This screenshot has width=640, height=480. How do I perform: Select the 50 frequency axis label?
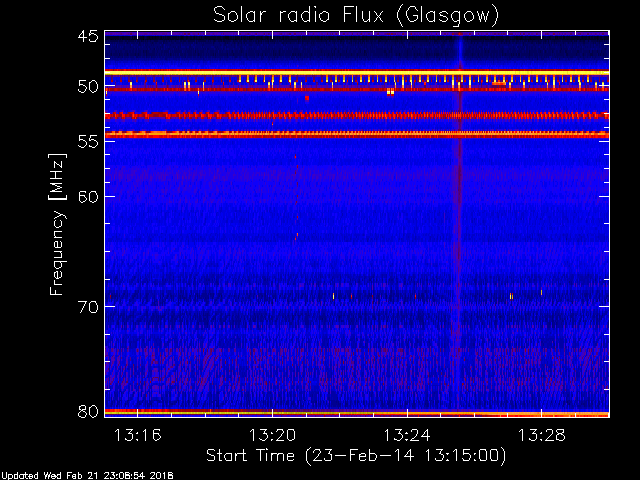point(88,87)
